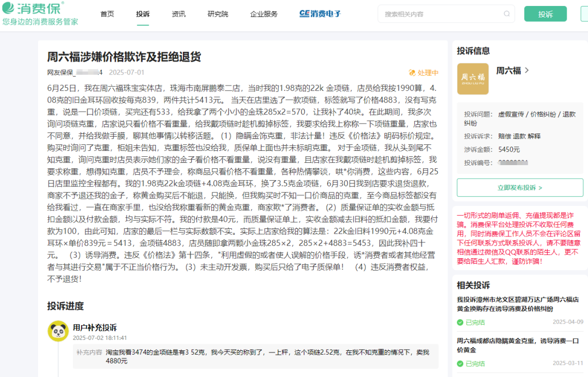Click the 处理中 status label
Image resolution: width=588 pixels, height=377 pixels.
pos(428,73)
